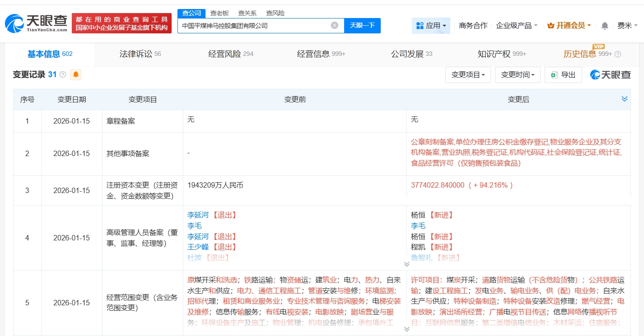Open the 变更时间 filter dropdown
The width and height of the screenshot is (644, 336).
[x=518, y=75]
